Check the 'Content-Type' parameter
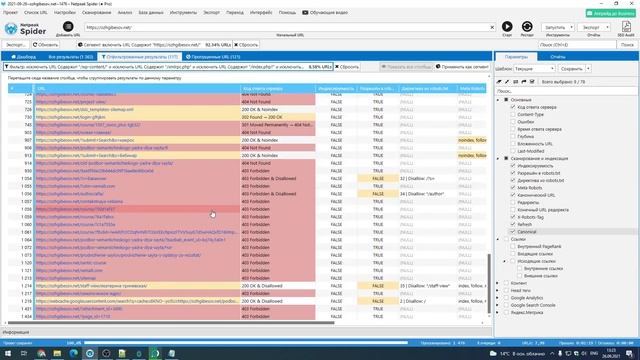 pyautogui.click(x=513, y=114)
